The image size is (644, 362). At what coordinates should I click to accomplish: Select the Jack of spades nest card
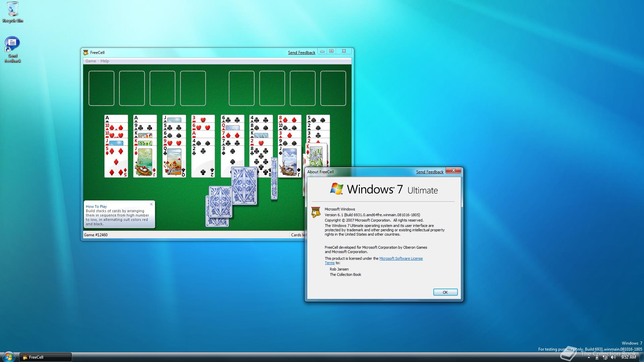289,162
